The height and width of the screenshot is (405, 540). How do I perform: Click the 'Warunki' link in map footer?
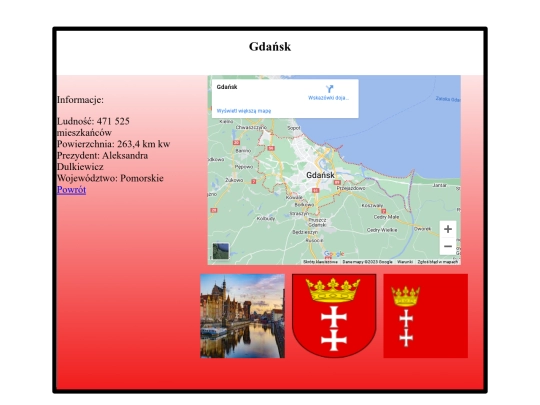click(405, 262)
